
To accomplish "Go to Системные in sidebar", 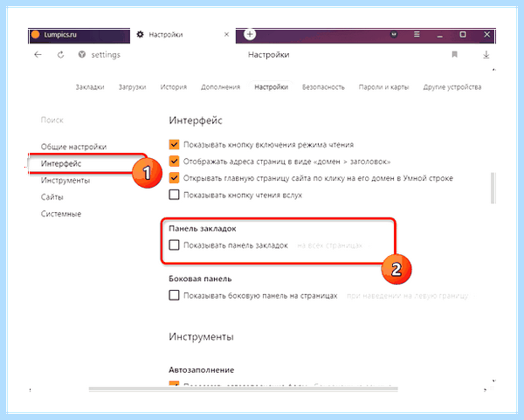I will point(61,214).
